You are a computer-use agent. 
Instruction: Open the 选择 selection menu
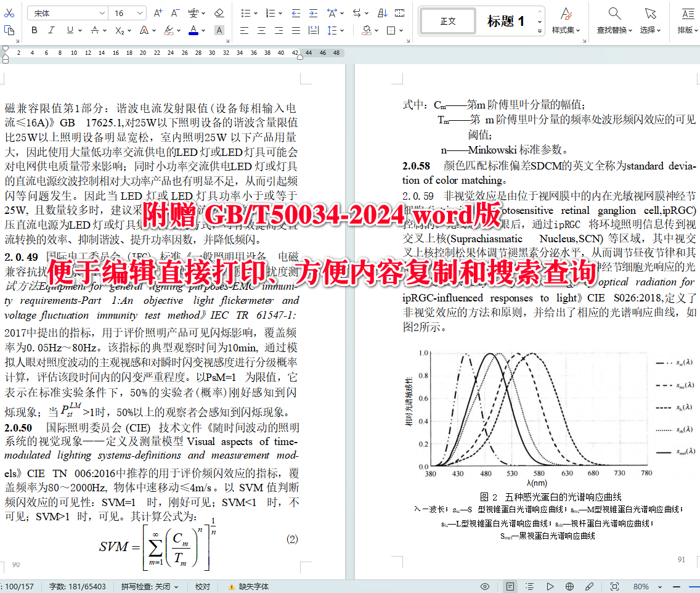click(x=651, y=21)
